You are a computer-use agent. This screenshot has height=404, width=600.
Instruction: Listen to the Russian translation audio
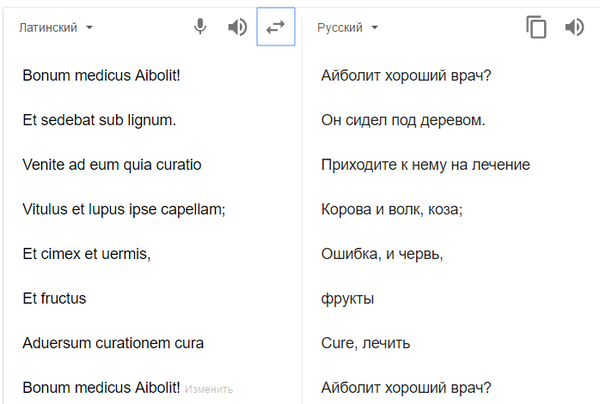[574, 27]
